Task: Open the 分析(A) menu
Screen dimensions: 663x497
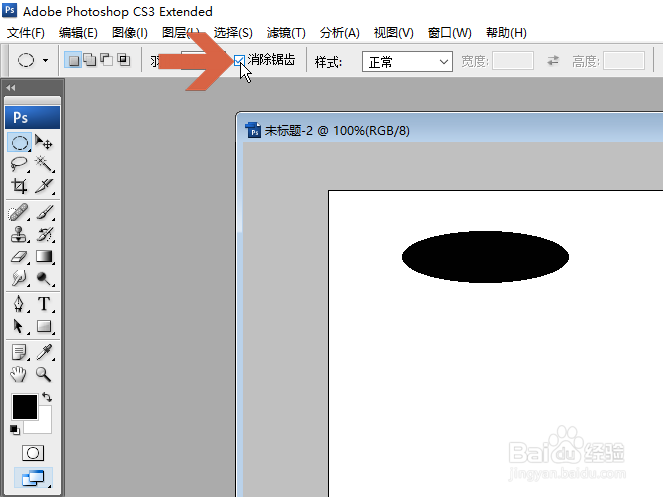Action: (x=340, y=33)
